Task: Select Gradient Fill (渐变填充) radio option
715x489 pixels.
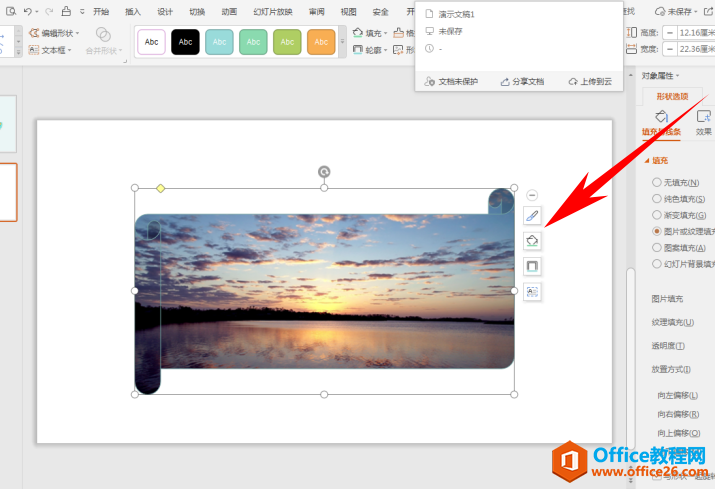Action: (656, 214)
